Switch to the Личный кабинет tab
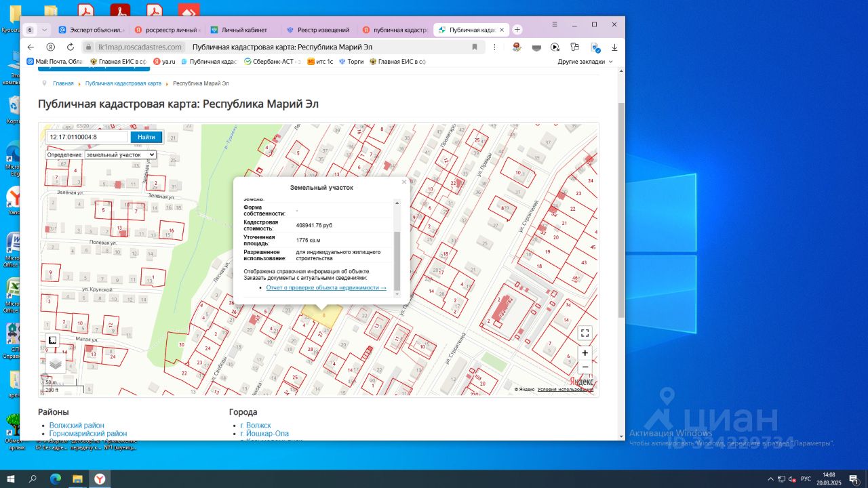This screenshot has width=868, height=488. (x=244, y=30)
